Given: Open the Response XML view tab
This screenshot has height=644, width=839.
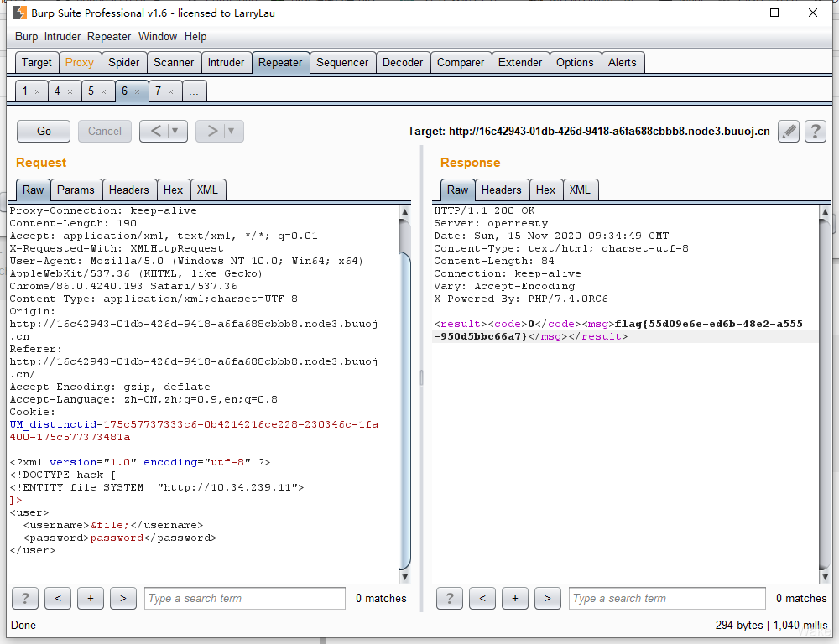Looking at the screenshot, I should coord(580,190).
